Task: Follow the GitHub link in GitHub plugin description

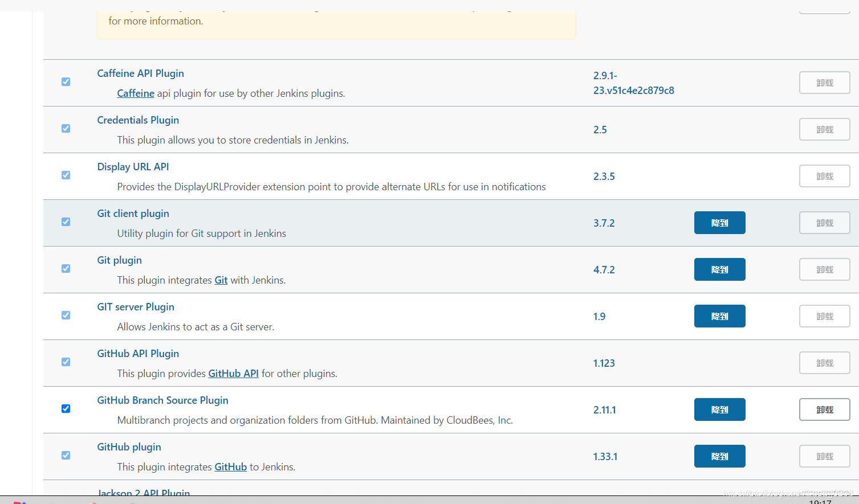Action: click(x=231, y=467)
